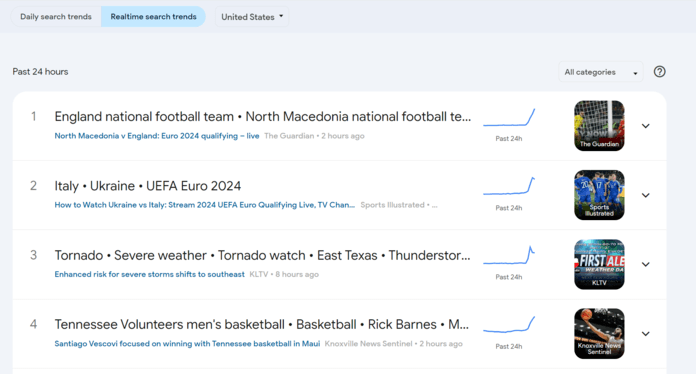
Task: Click the trend sparkline for England row
Action: tap(509, 117)
